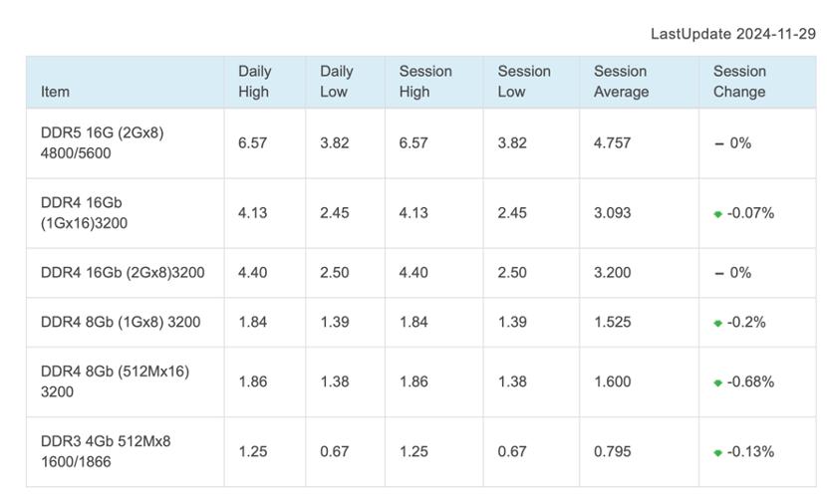Click the Session High column header
827x504 pixels.
pos(425,82)
